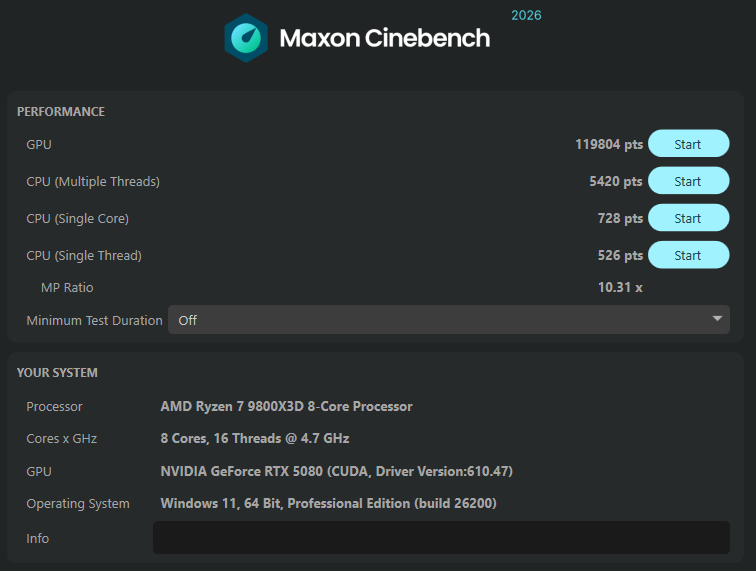756x571 pixels.
Task: Click the CPU (Multiple Threads) label
Action: [93, 182]
